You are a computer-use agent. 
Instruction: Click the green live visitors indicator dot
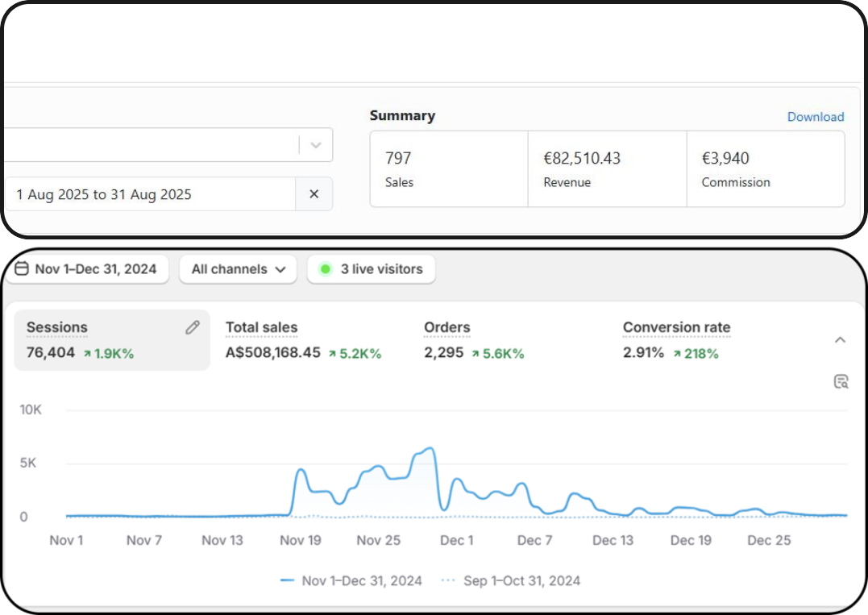(325, 269)
